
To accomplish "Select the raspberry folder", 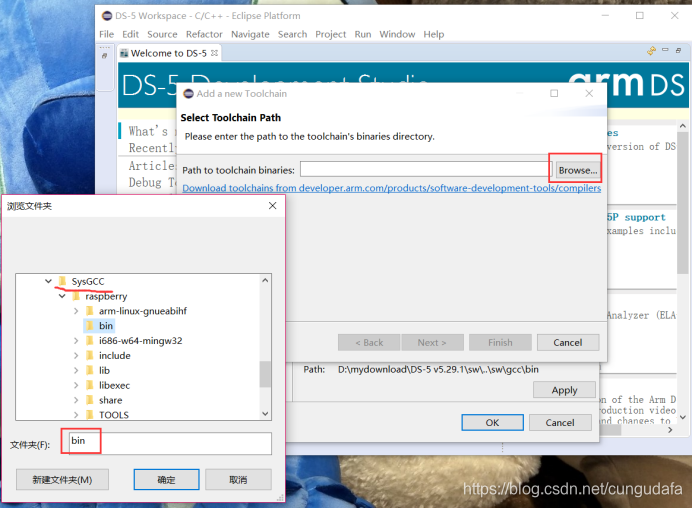I will tap(106, 296).
